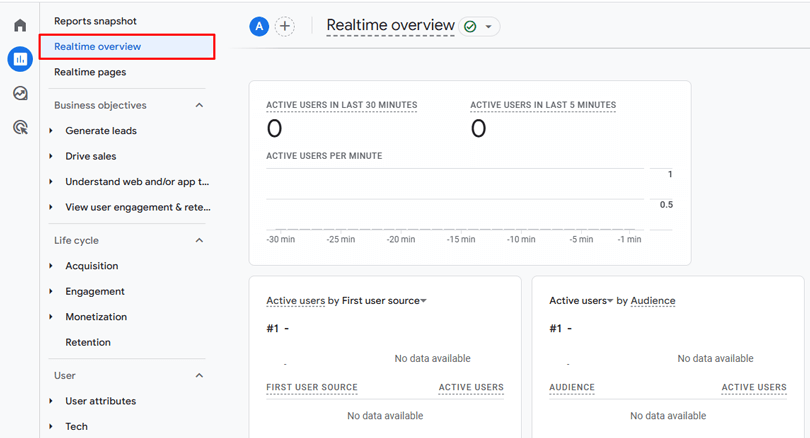810x438 pixels.
Task: Click the green check status icon
Action: [470, 26]
